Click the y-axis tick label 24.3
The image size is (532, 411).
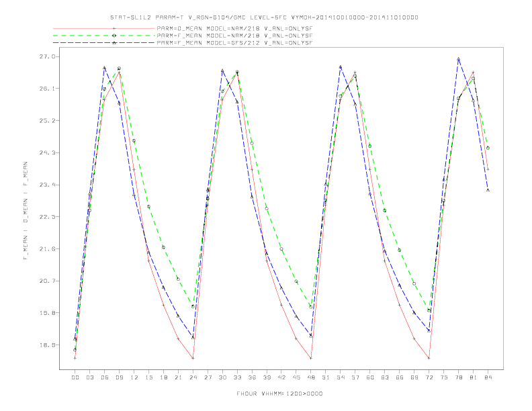(x=48, y=153)
